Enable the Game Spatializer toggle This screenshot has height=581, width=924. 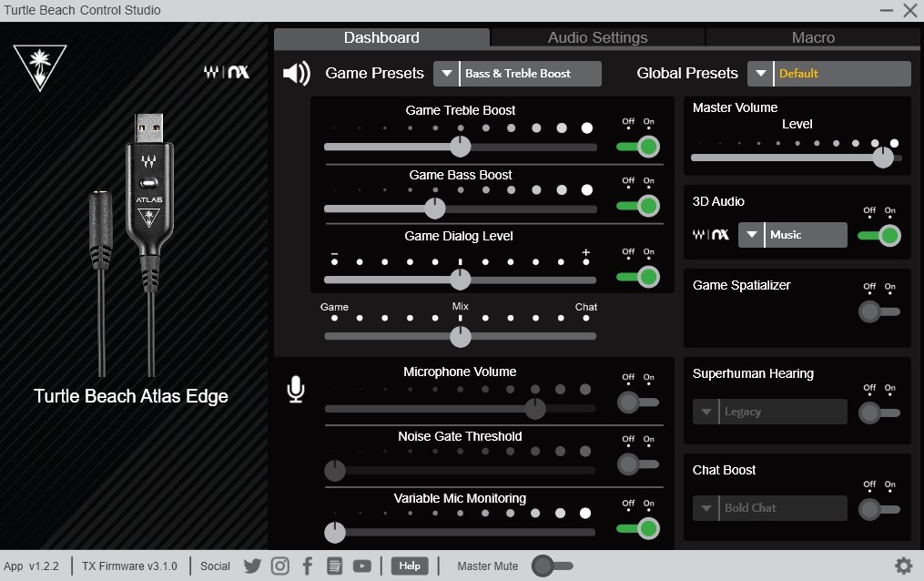(x=879, y=311)
